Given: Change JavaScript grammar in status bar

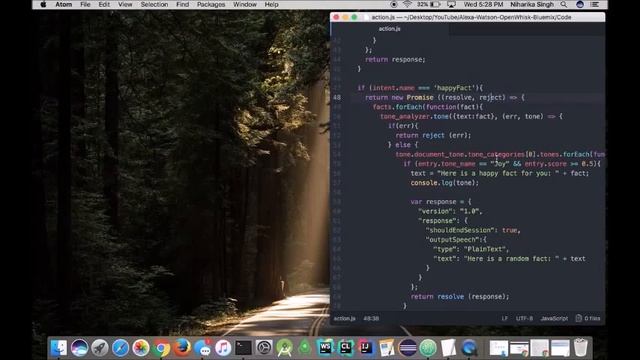Looking at the screenshot, I should tap(554, 318).
